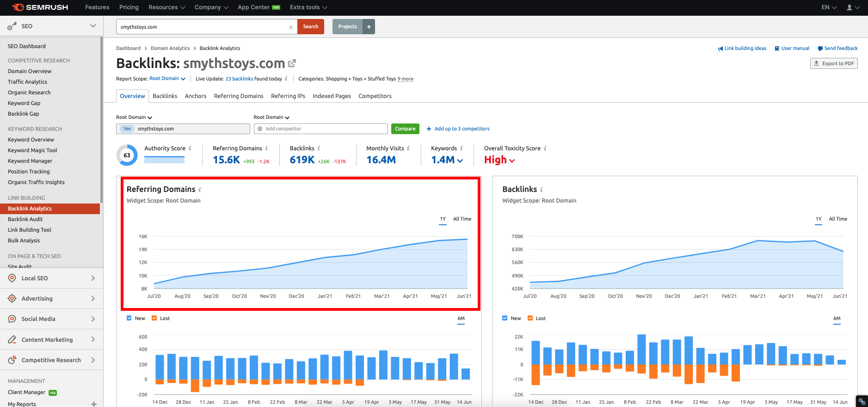This screenshot has height=407, width=868.
Task: Uncheck the Lost checkbox under Referring Domains
Action: click(154, 318)
